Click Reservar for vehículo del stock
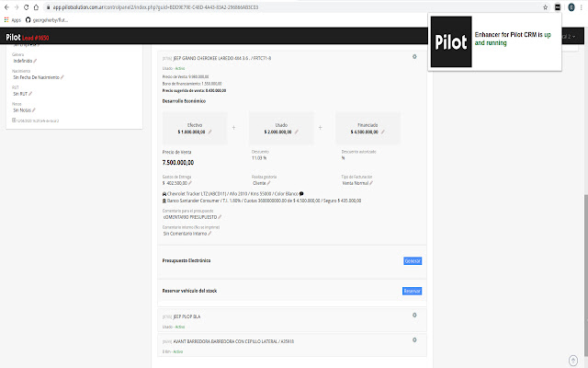The height and width of the screenshot is (368, 588). coord(413,291)
